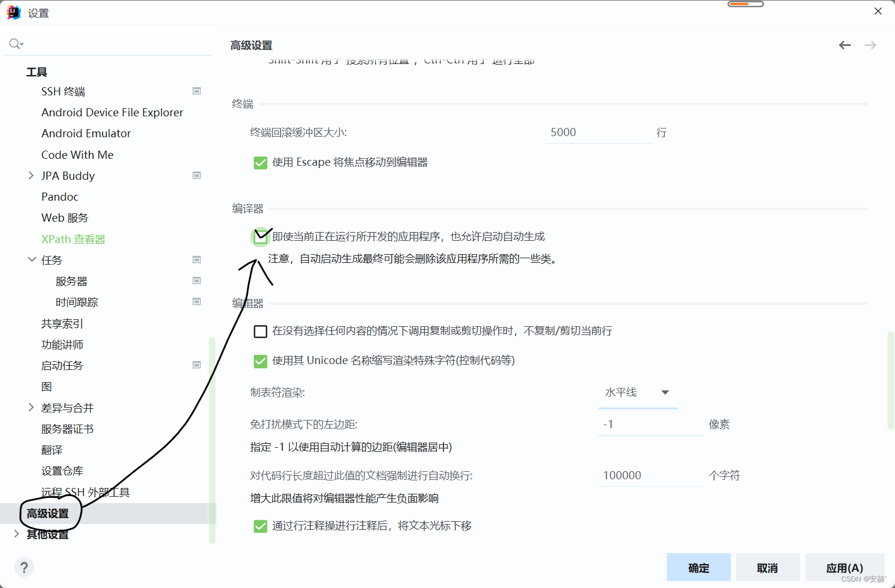
Task: Click the 应用(A) button
Action: [844, 567]
